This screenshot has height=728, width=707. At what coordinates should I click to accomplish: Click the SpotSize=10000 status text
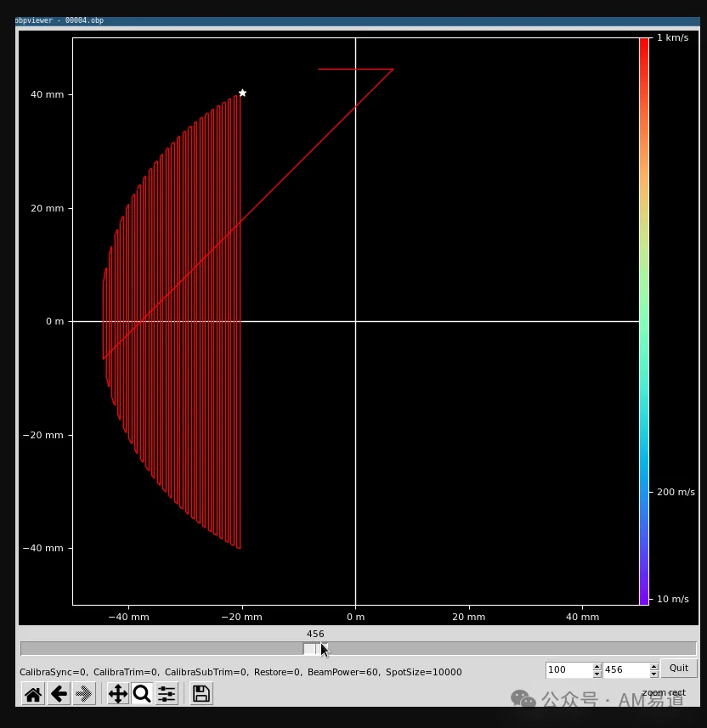pos(424,672)
